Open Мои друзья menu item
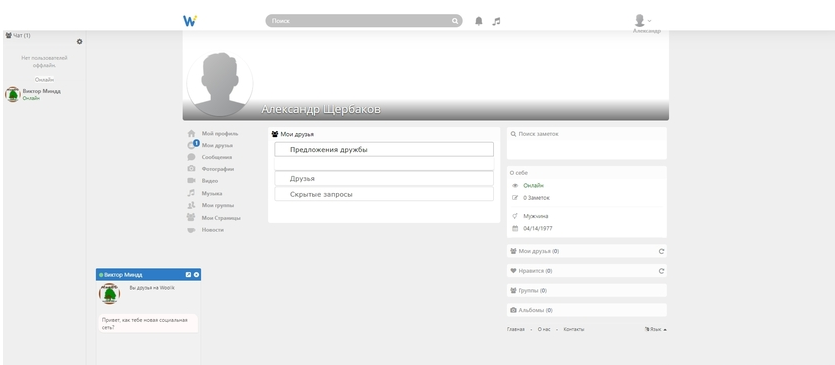Screen dimensions: 835x365 point(217,145)
